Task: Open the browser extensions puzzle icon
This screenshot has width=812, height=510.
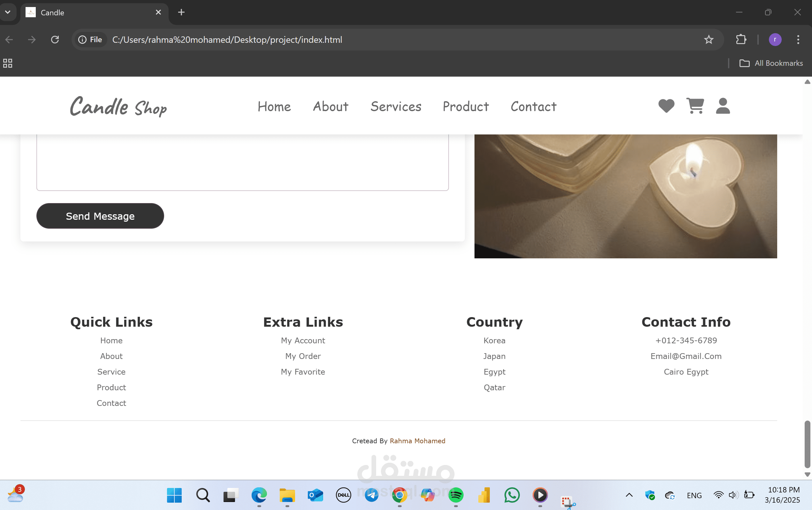Action: point(741,40)
